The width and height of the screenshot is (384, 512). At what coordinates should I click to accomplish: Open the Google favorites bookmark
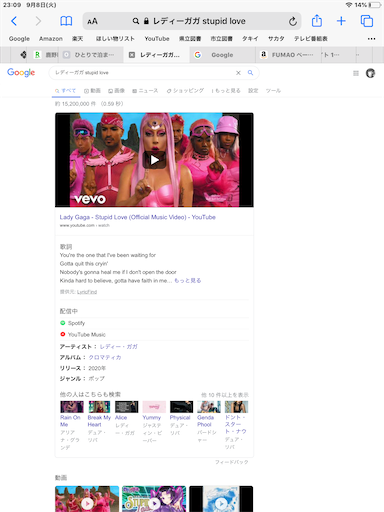point(19,39)
